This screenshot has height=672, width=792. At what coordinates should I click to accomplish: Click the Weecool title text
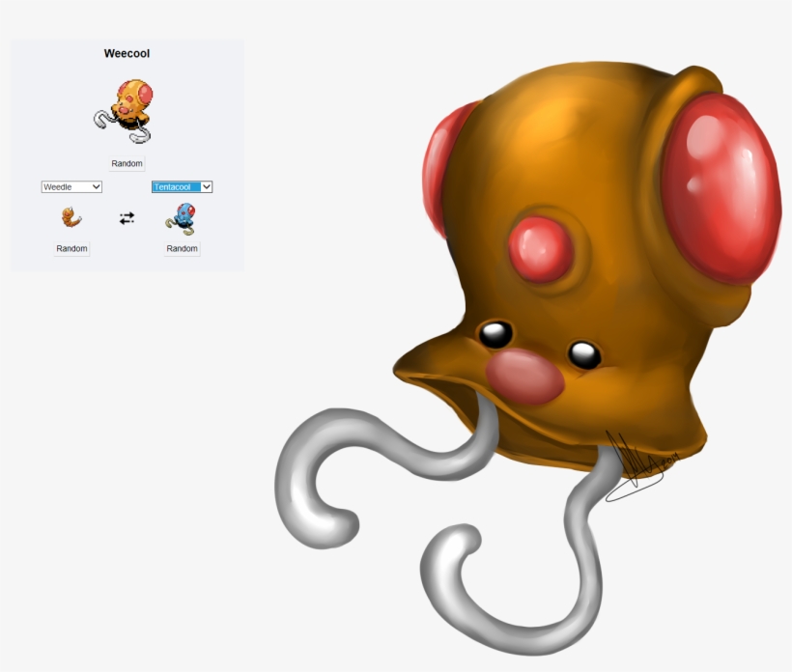(127, 54)
